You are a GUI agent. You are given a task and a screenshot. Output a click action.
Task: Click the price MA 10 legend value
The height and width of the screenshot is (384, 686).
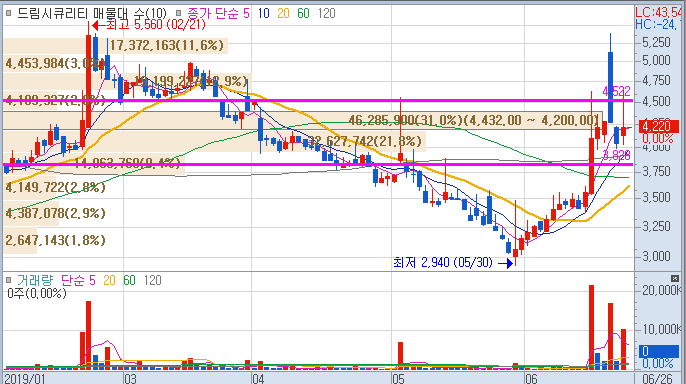click(263, 13)
